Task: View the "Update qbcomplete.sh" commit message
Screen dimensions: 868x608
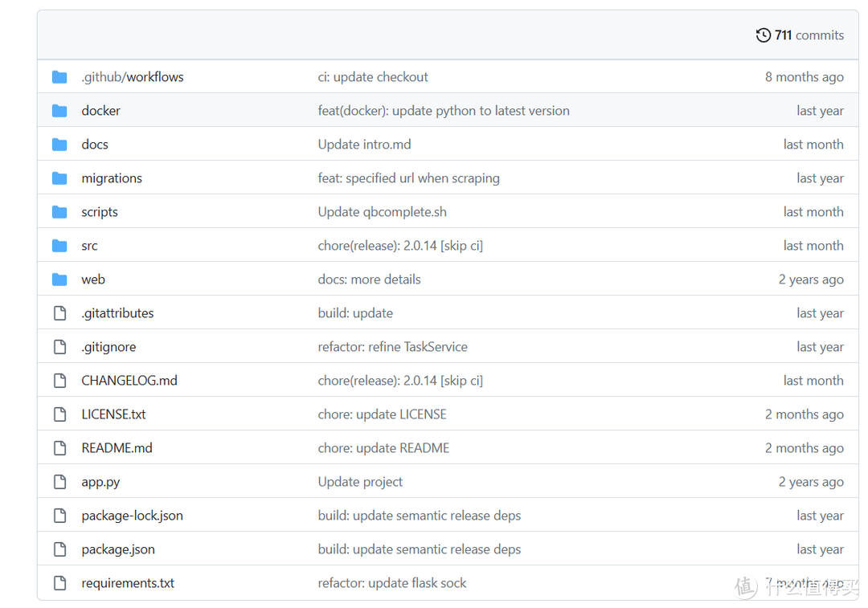Action: point(382,212)
